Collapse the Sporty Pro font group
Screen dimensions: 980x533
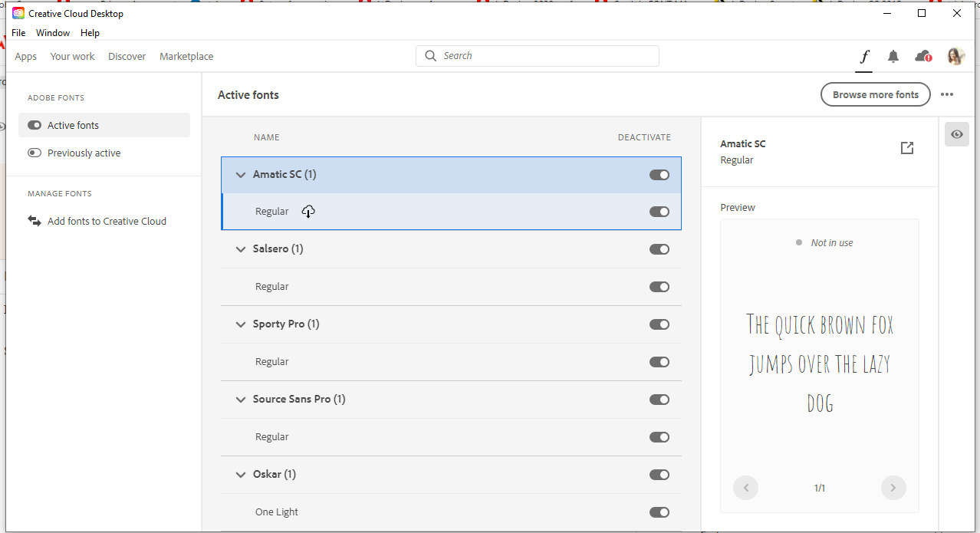(x=241, y=324)
